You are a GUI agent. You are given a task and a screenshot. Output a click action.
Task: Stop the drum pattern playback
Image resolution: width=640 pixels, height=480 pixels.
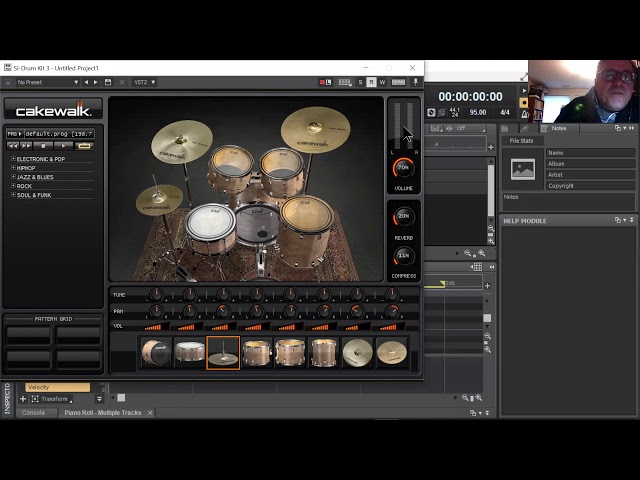click(43, 146)
